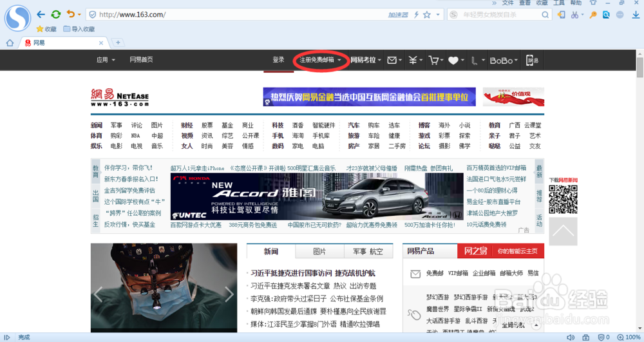644x342 pixels.
Task: Open the dropdown arrow next to bookmark star
Action: point(438,15)
